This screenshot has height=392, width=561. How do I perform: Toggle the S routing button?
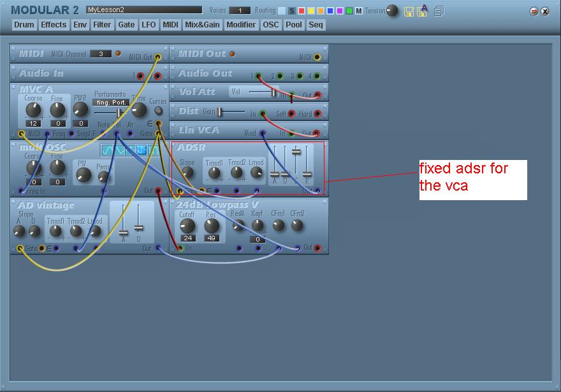point(292,11)
